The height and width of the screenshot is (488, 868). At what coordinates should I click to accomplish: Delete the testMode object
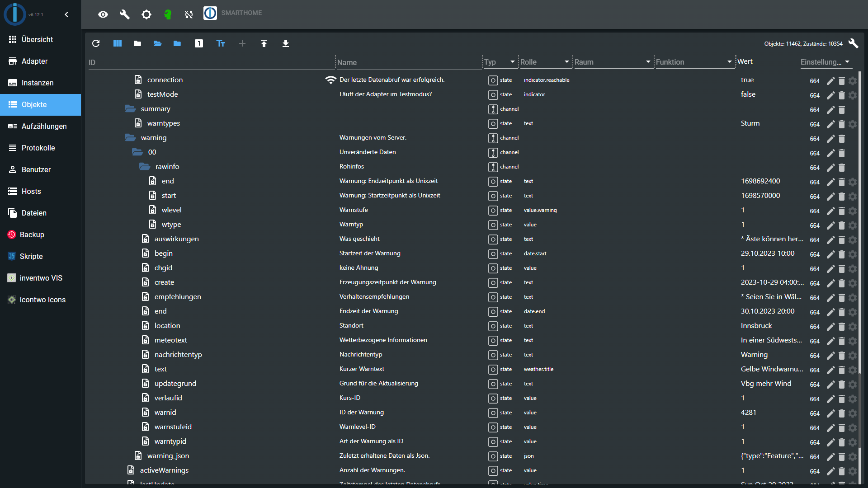tap(842, 95)
